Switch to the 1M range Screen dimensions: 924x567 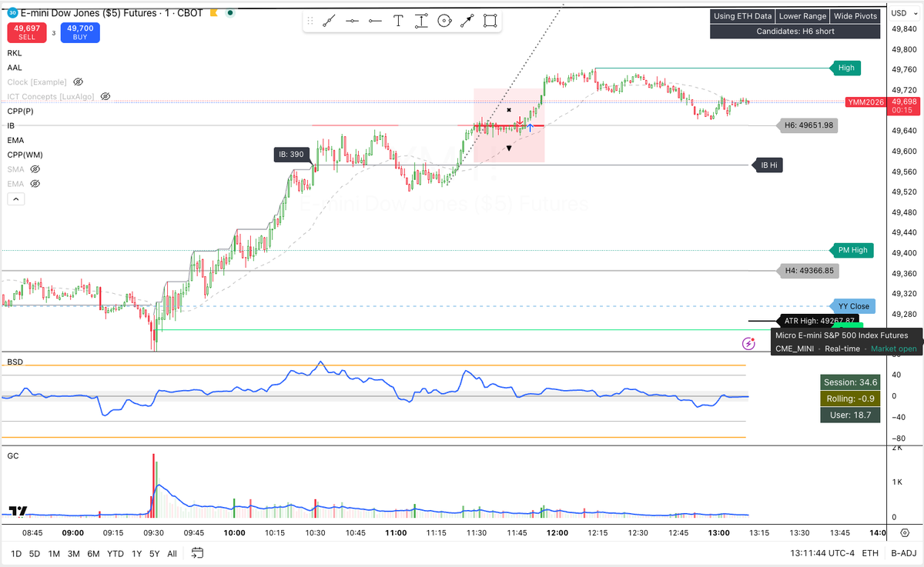click(54, 553)
